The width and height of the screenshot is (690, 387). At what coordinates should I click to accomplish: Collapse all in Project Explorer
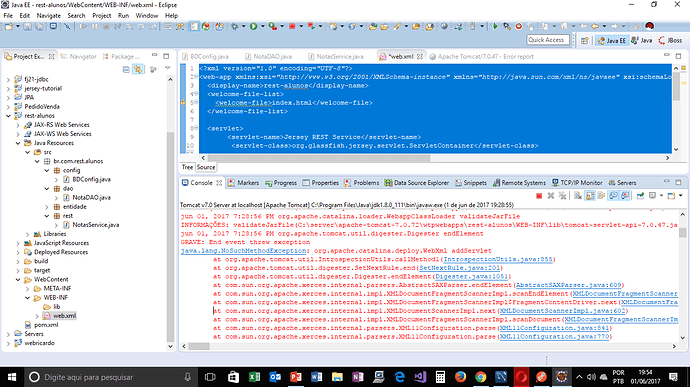pos(126,70)
